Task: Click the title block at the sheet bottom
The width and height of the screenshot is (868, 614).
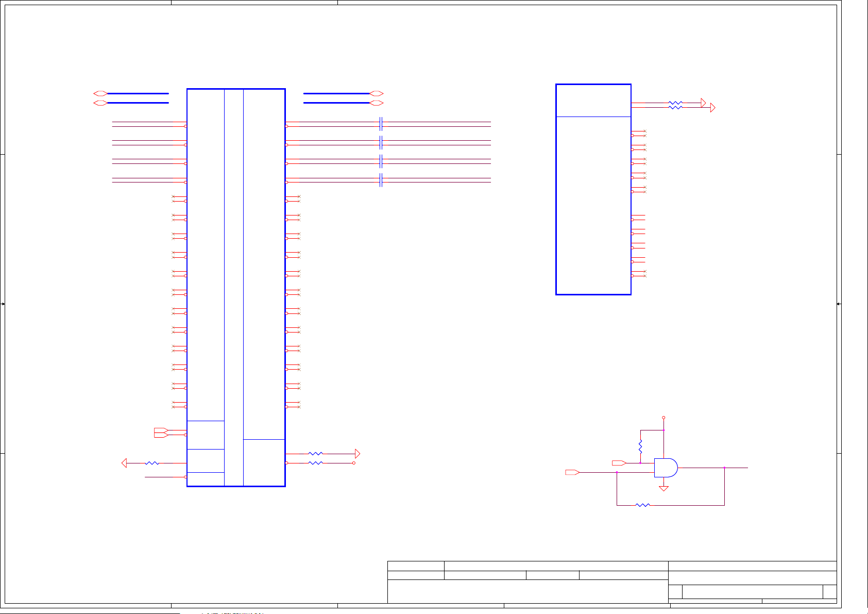Action: (x=611, y=582)
